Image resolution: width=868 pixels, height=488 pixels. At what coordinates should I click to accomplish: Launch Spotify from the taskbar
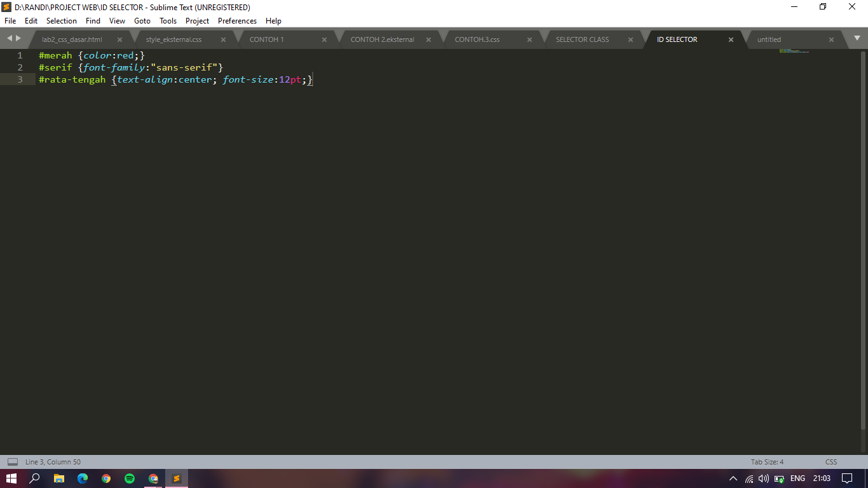(x=130, y=478)
